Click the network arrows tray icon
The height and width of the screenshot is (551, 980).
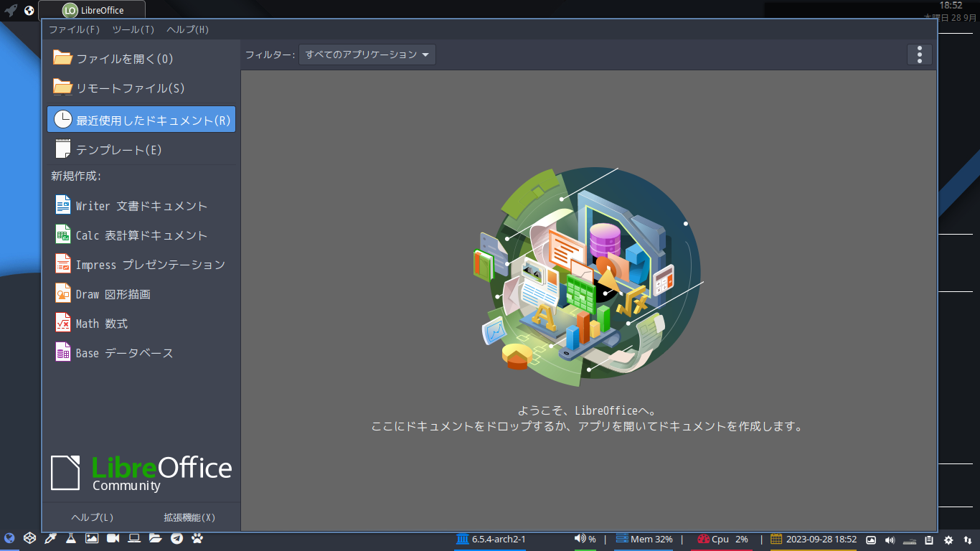968,540
